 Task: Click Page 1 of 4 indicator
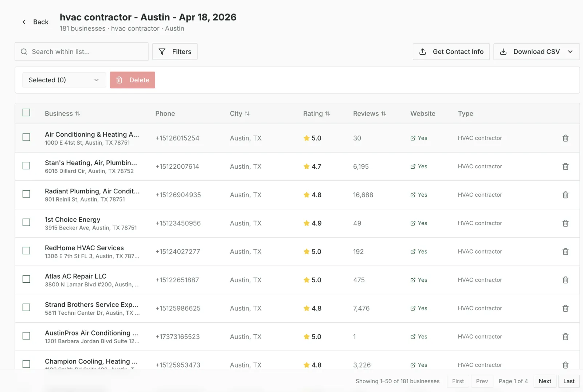pos(513,381)
